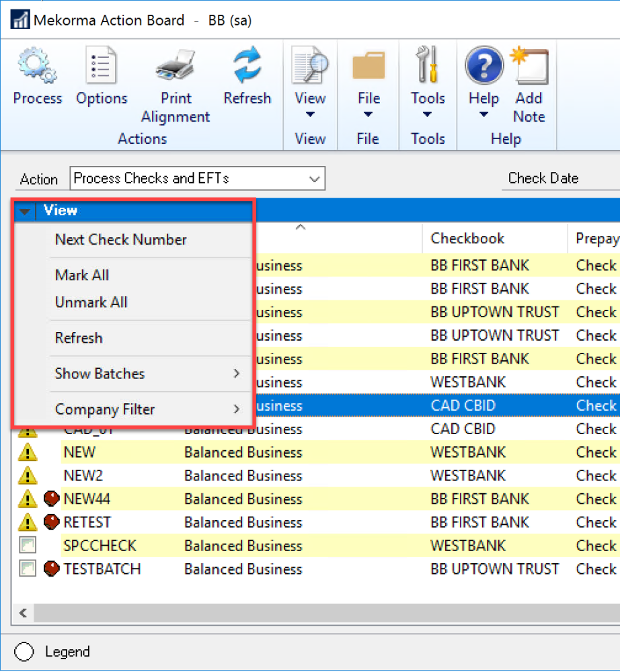Viewport: 620px width, 672px height.
Task: Click warning icon on RETEST batch row
Action: click(28, 522)
